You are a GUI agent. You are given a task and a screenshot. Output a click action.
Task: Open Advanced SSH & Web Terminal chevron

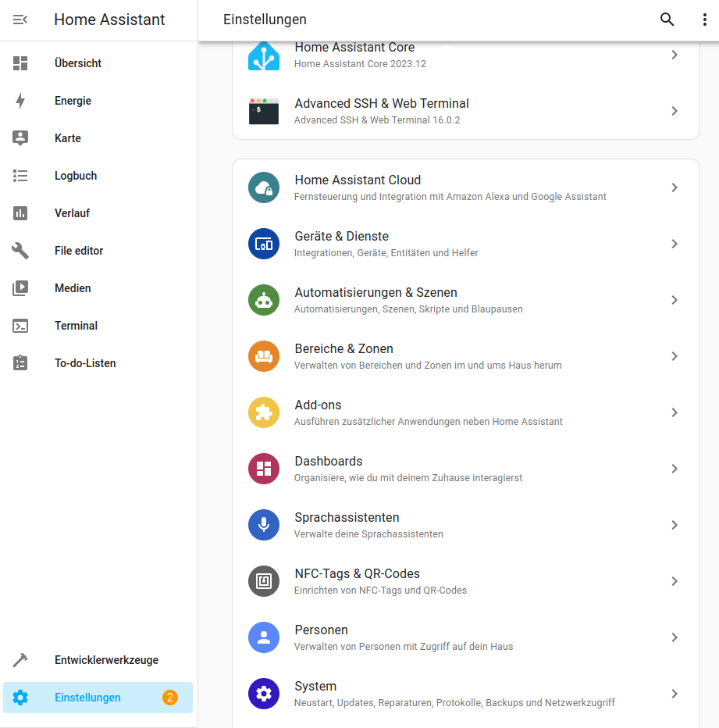(x=675, y=111)
